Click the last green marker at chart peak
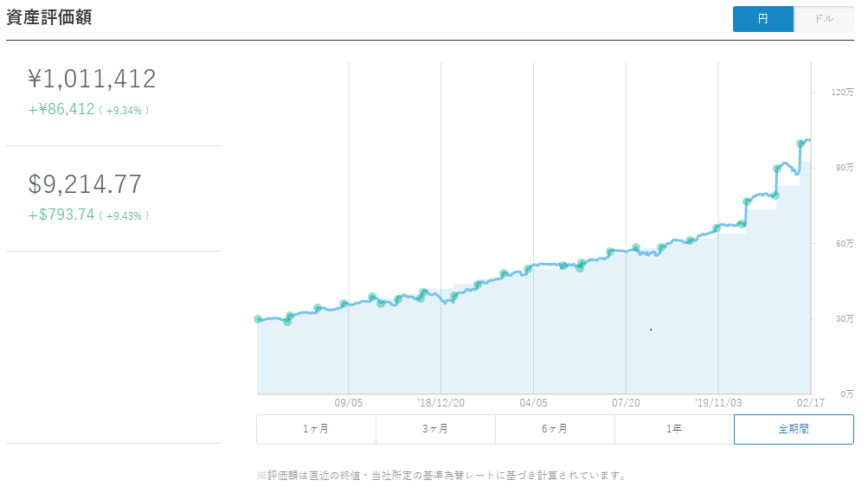Viewport: 868px width, 493px height. pyautogui.click(x=800, y=144)
